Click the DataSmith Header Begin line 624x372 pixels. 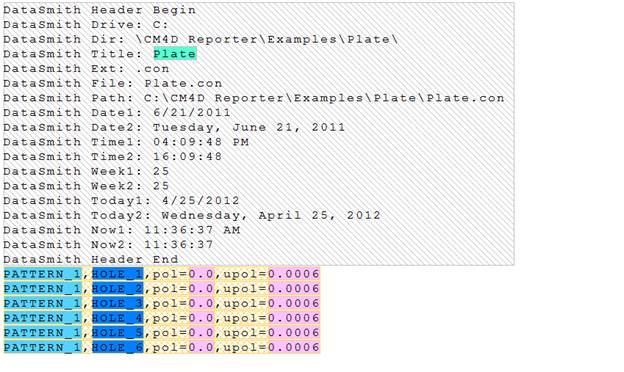[99, 10]
